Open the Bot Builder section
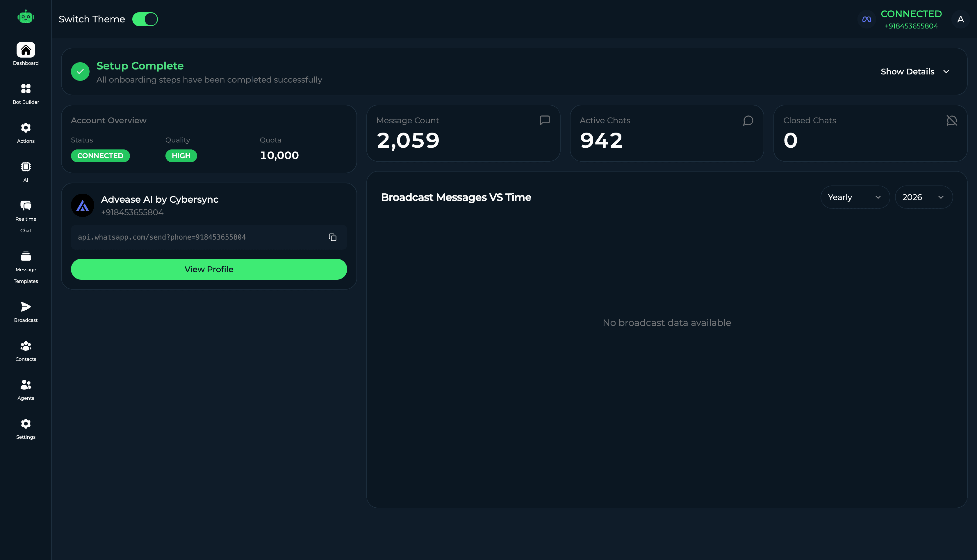This screenshot has width=977, height=560. coord(25,93)
